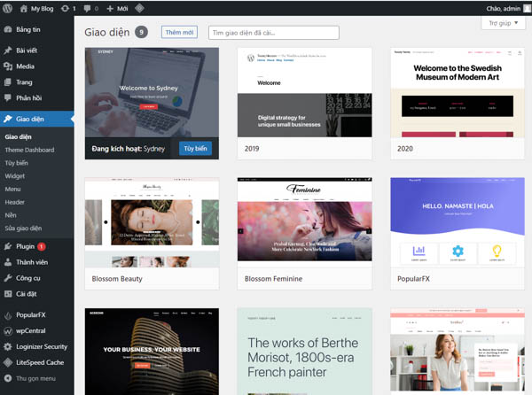The height and width of the screenshot is (395, 532).
Task: Select Your Business Your Website theme thumbnail
Action: [152, 352]
